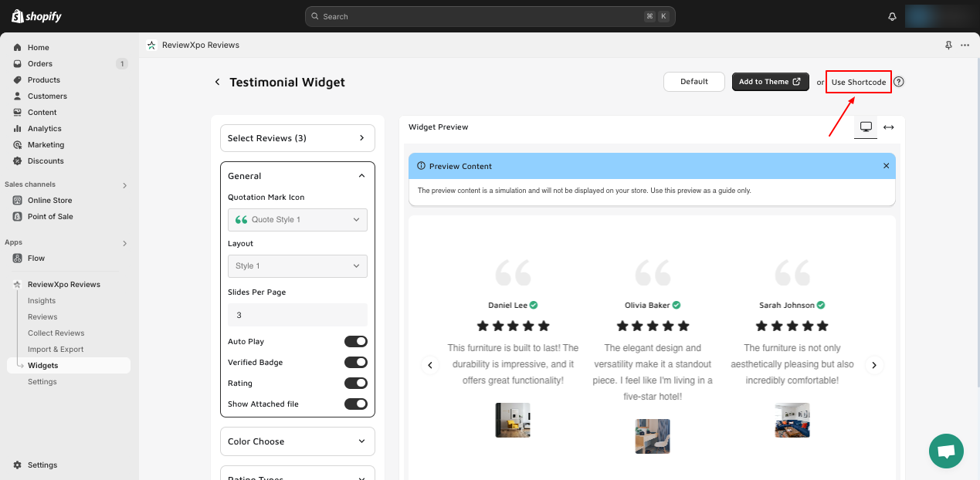Click Olivia Baker's attached photo thumbnail
Image resolution: width=980 pixels, height=480 pixels.
click(x=653, y=436)
